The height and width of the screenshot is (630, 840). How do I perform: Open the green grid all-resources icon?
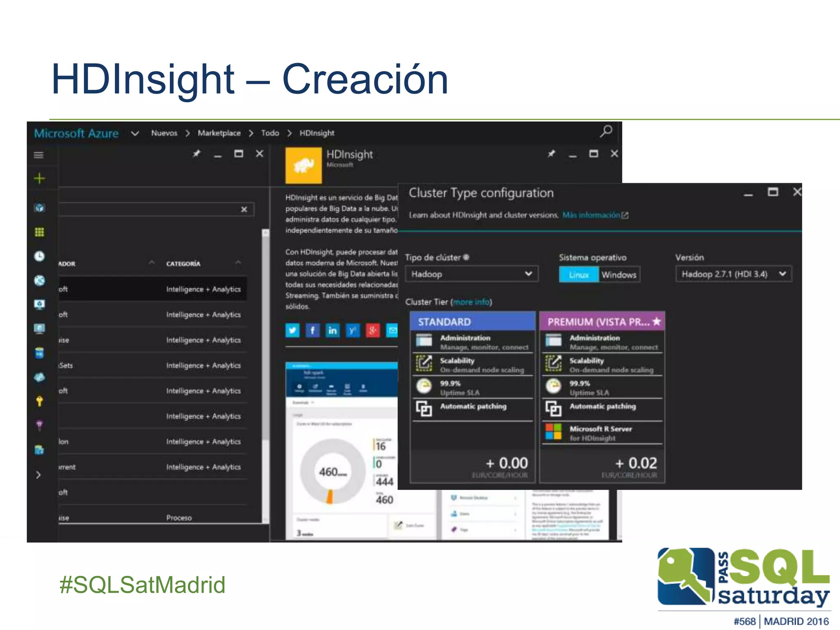39,232
